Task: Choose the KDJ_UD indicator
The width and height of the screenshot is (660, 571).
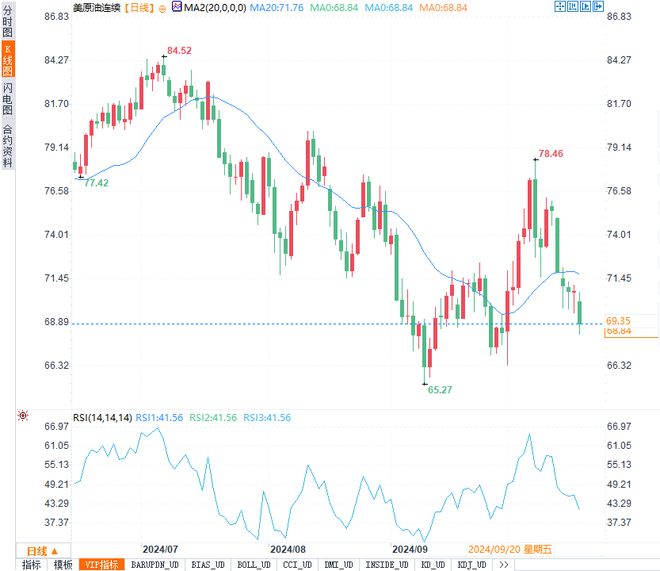Action: coord(472,565)
